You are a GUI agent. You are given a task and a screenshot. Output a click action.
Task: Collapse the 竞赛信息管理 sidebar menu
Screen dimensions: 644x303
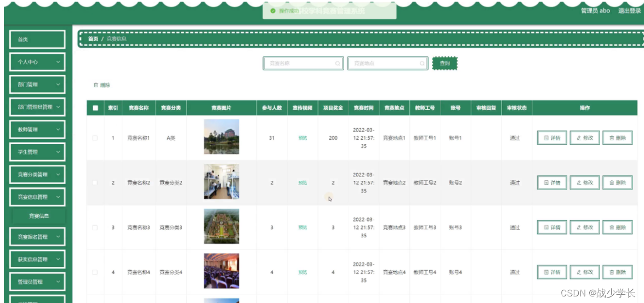click(37, 197)
